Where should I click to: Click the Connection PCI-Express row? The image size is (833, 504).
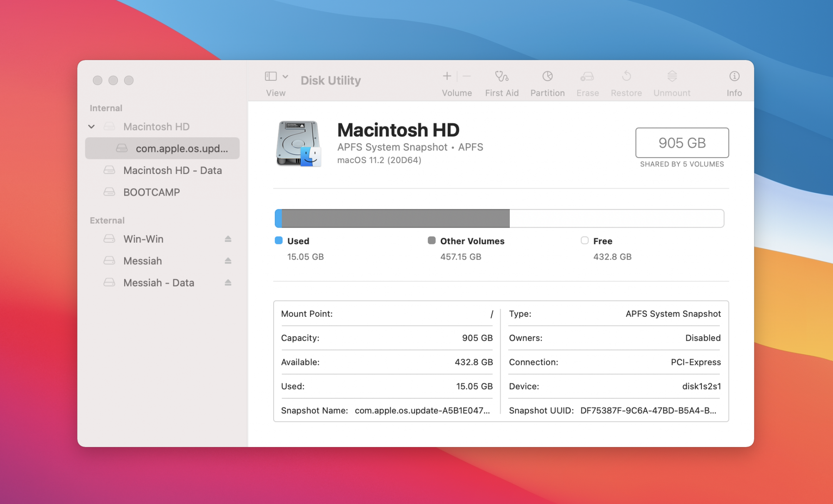[x=615, y=362]
